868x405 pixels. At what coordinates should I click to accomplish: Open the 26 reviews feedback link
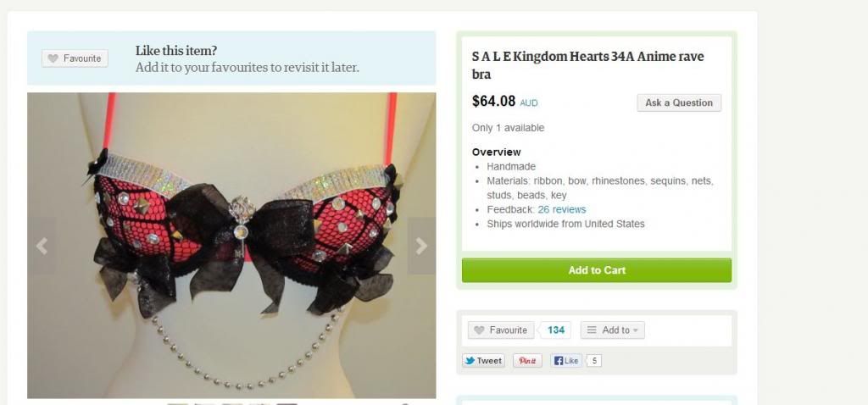(x=561, y=209)
